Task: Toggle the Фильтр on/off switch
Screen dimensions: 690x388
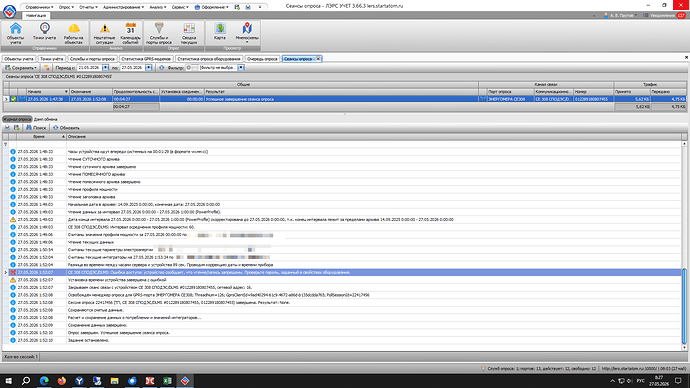Action: coord(192,68)
